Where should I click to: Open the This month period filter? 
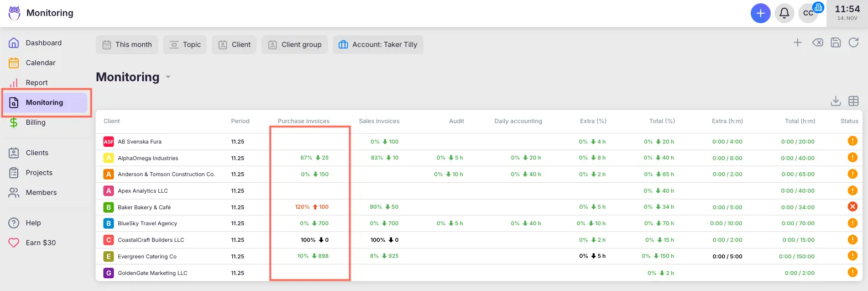pos(127,45)
